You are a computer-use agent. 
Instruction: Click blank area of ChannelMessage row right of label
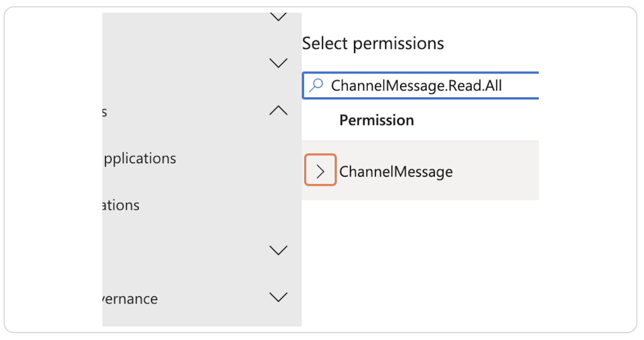(494, 171)
